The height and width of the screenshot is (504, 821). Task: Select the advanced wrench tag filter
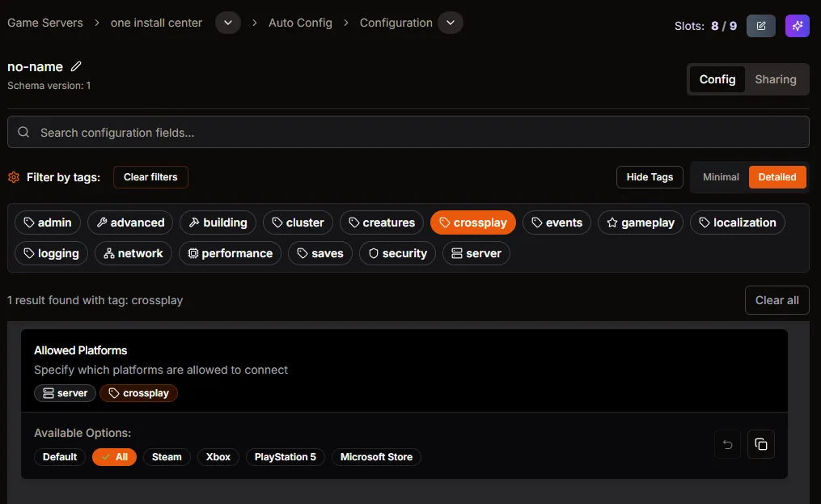click(x=129, y=222)
